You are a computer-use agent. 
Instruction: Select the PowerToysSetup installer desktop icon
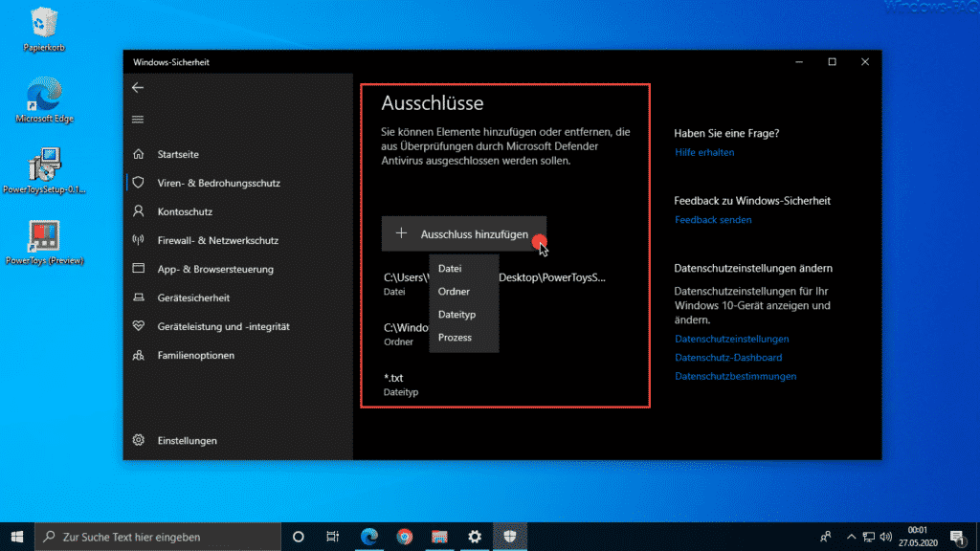(44, 170)
